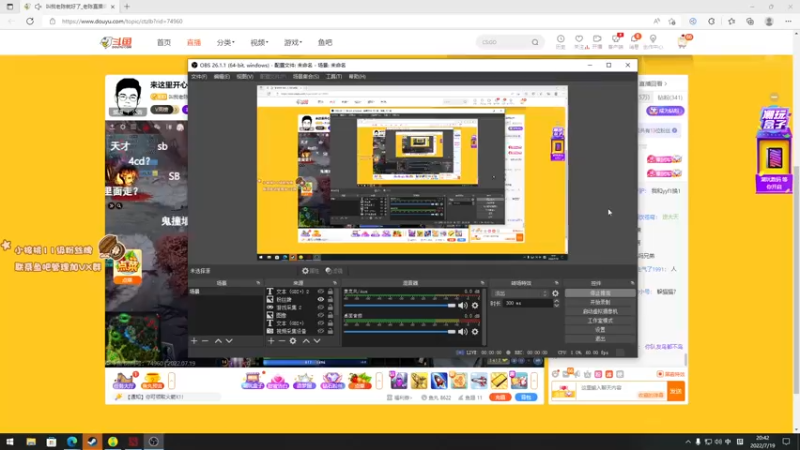Add a new source with the plus icon
The width and height of the screenshot is (800, 450).
coord(271,341)
